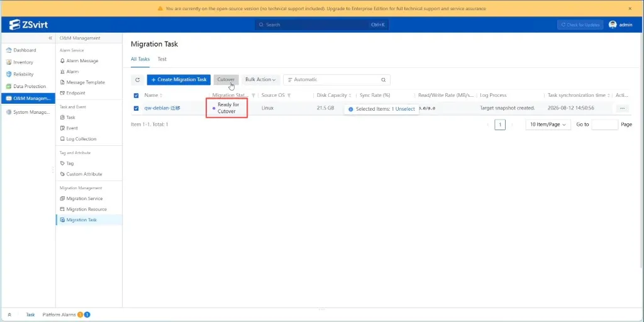The width and height of the screenshot is (644, 322).
Task: Select O&M Management in the sidebar
Action: pos(28,99)
